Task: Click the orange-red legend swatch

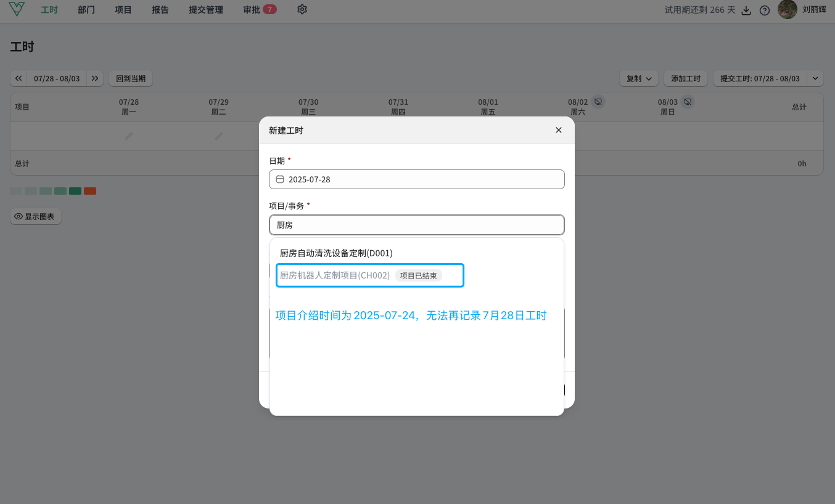Action: 90,191
